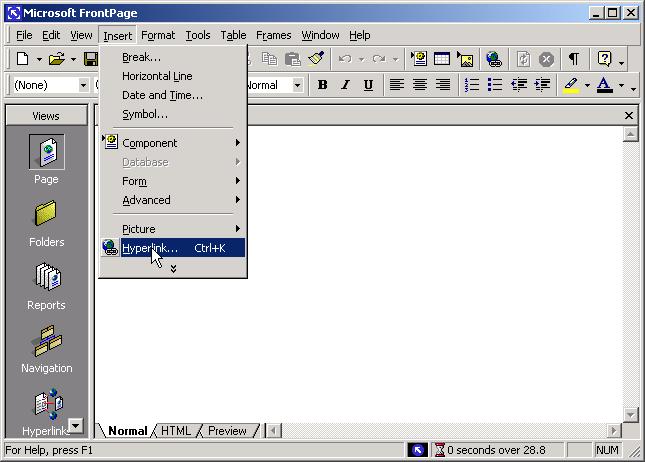Open the Form submenu
Image resolution: width=645 pixels, height=462 pixels.
(173, 181)
